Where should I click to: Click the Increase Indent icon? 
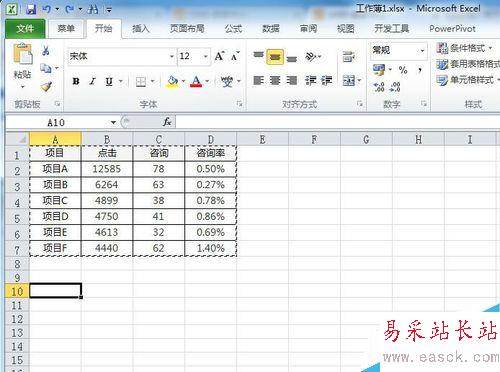tap(327, 81)
